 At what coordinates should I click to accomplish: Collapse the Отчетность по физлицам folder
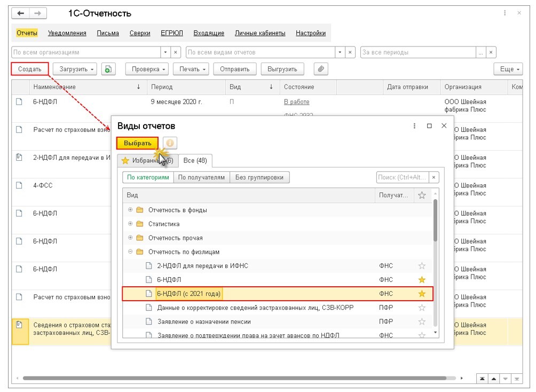(130, 252)
